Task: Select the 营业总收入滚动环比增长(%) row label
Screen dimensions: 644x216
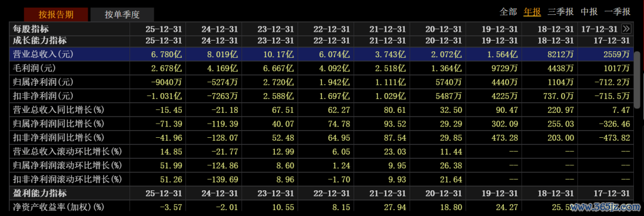Action: coord(67,152)
